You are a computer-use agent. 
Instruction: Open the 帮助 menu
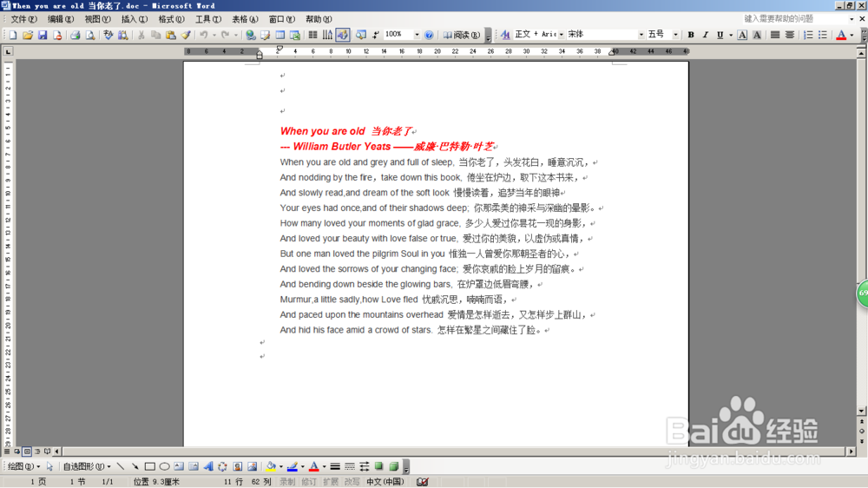click(319, 19)
